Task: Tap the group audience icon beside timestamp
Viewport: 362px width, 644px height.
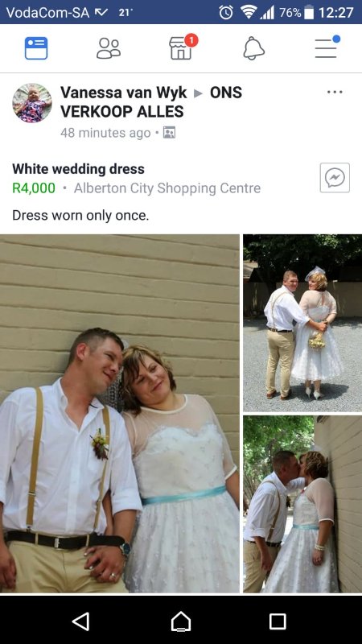Action: [169, 132]
